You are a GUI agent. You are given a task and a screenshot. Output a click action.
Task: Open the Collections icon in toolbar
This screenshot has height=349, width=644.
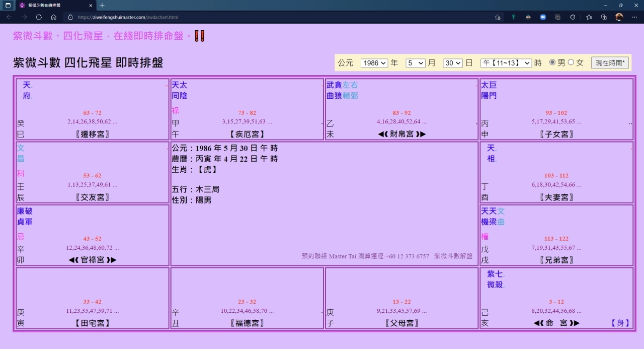pyautogui.click(x=604, y=17)
